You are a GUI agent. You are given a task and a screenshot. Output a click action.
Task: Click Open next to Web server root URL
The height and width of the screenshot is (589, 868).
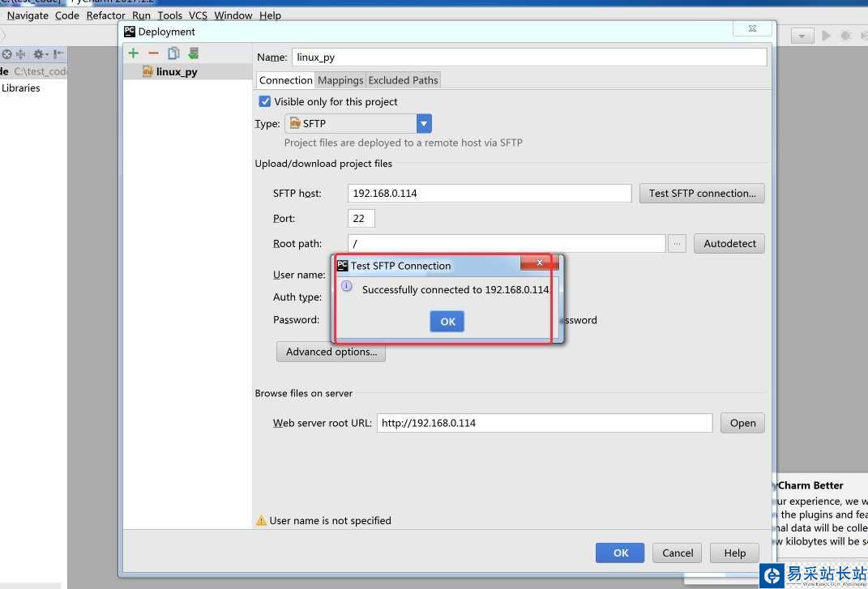pos(742,423)
